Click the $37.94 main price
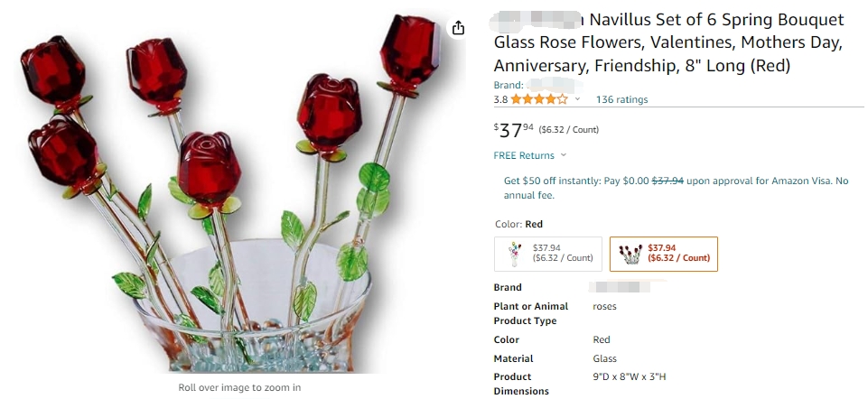Viewport: 868px width, 399px height. coord(514,130)
